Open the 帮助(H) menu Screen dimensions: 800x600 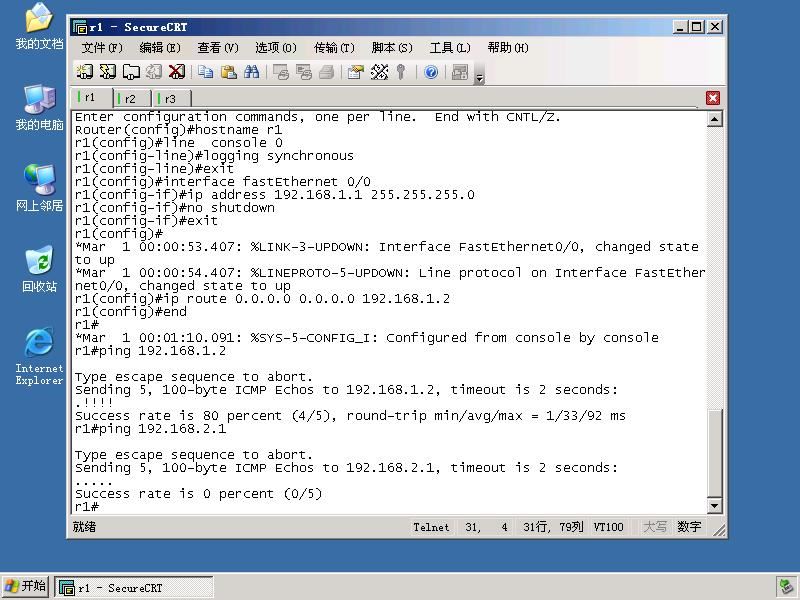pos(508,48)
